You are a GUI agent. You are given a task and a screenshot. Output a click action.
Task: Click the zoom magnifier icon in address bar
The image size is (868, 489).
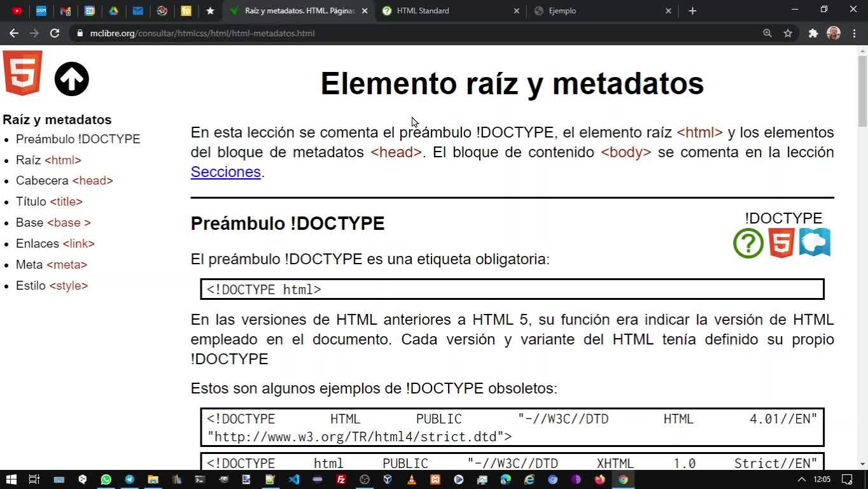(x=767, y=33)
